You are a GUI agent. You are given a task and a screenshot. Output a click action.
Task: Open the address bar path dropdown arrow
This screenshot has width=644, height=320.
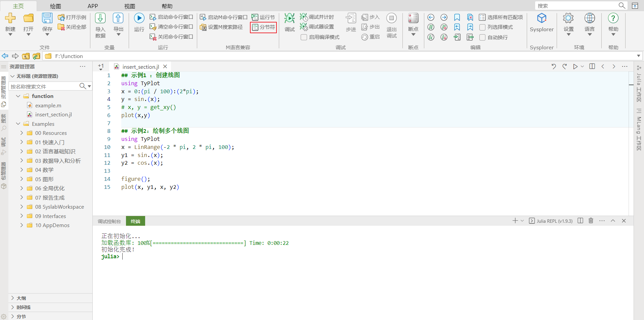[x=638, y=56]
